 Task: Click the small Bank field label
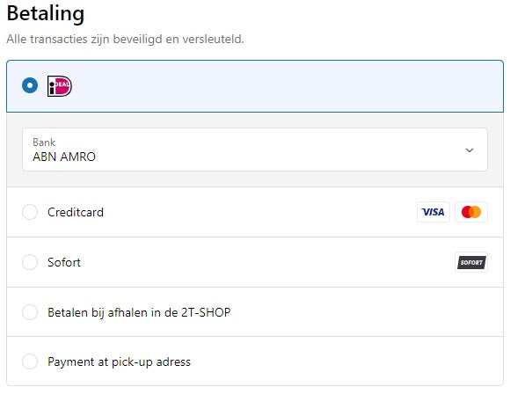43,142
